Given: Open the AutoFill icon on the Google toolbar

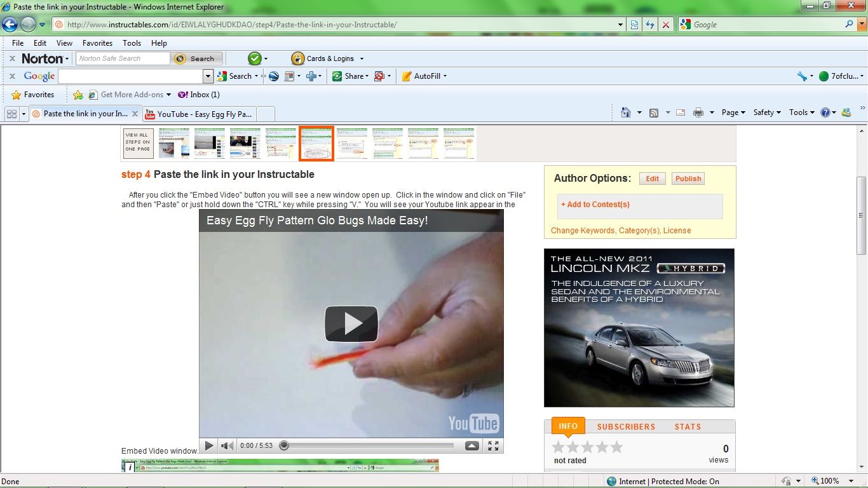Looking at the screenshot, I should tap(407, 76).
